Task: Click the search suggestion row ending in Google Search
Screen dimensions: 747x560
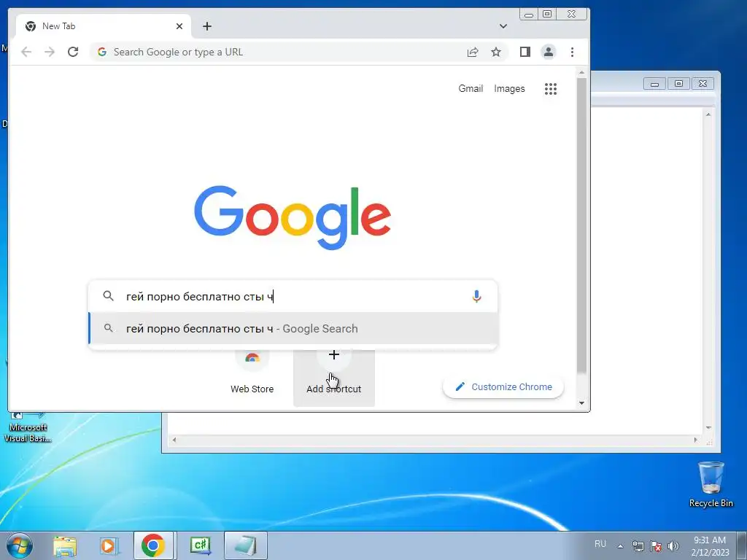Action: point(293,329)
